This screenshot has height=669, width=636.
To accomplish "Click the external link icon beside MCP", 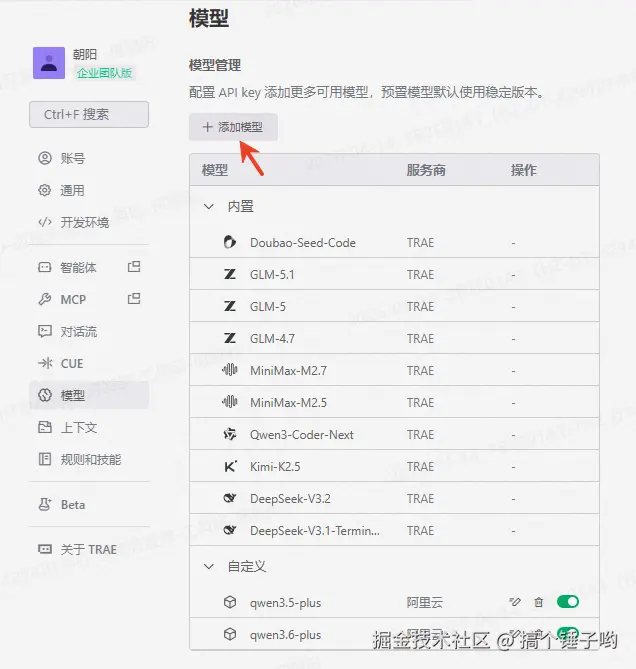I will point(134,299).
